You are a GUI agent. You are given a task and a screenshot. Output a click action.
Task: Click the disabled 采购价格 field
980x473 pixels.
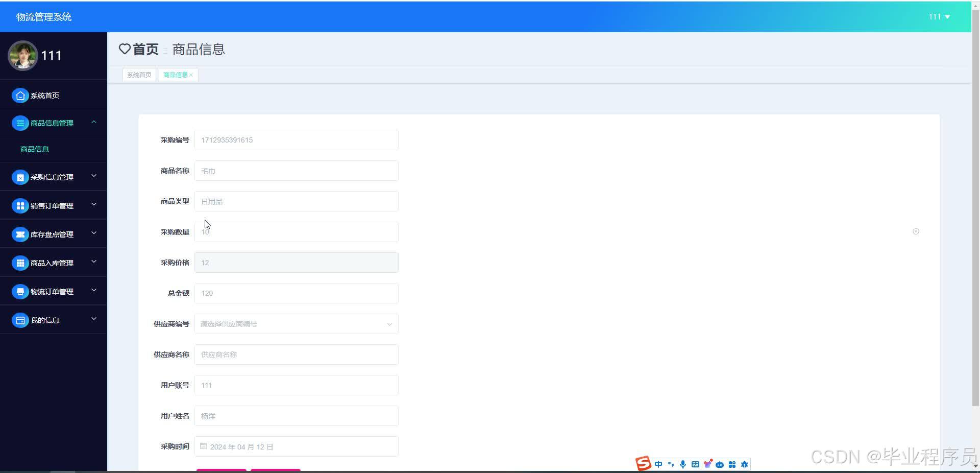click(x=296, y=263)
